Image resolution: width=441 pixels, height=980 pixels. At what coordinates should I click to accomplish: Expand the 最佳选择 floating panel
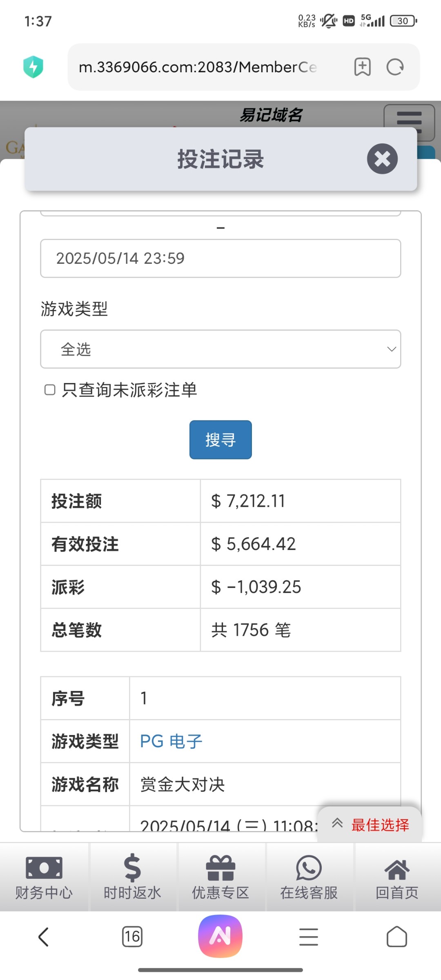[x=370, y=824]
